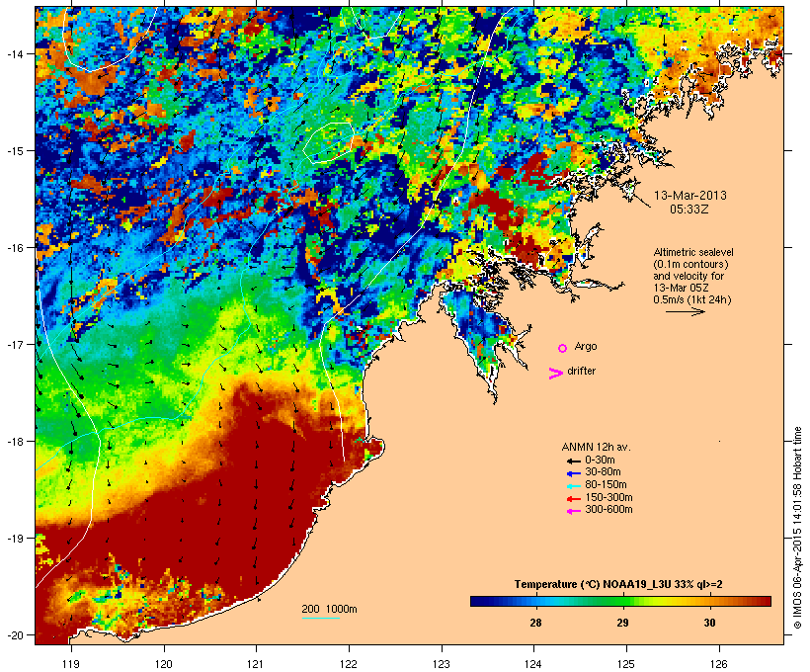Click the blue 30-80m arrow legend icon

573,473
